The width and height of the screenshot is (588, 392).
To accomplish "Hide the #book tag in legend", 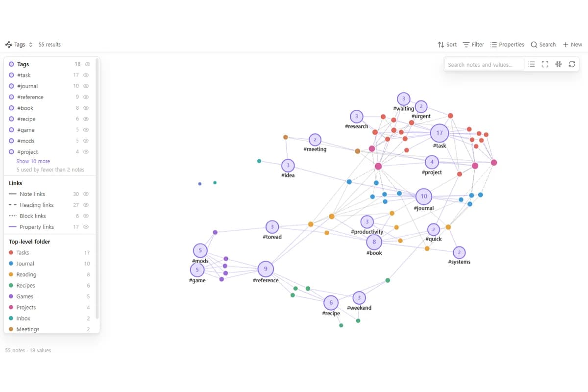I will [x=86, y=108].
